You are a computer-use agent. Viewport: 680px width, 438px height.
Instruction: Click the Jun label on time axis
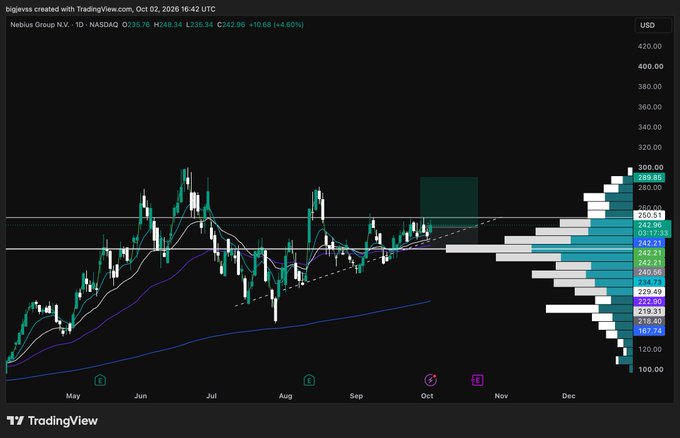[x=141, y=396]
